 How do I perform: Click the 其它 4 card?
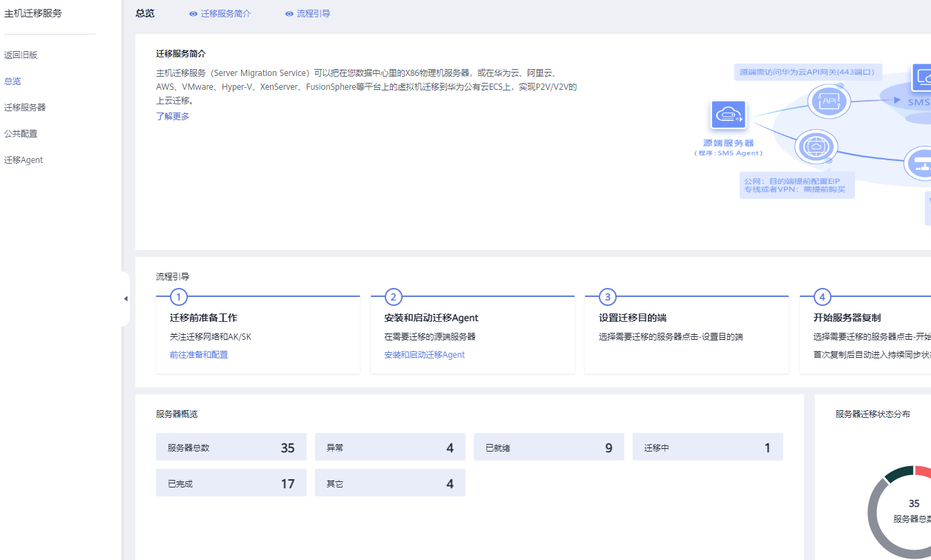coord(390,483)
